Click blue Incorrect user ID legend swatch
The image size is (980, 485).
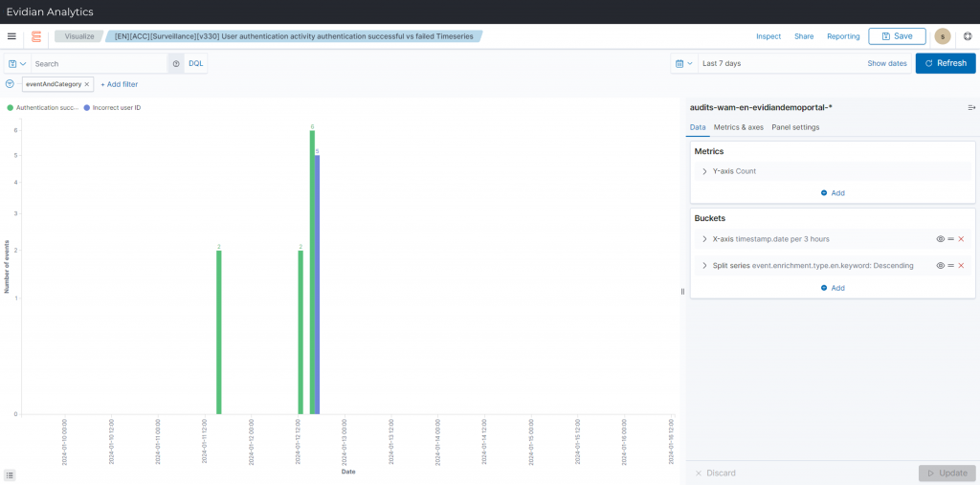coord(86,107)
